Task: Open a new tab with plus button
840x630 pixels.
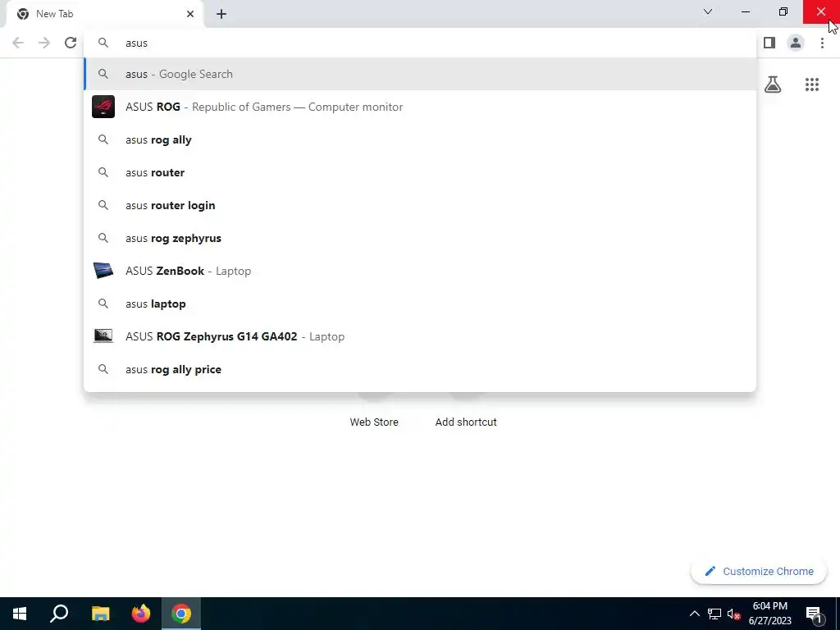Action: (221, 14)
